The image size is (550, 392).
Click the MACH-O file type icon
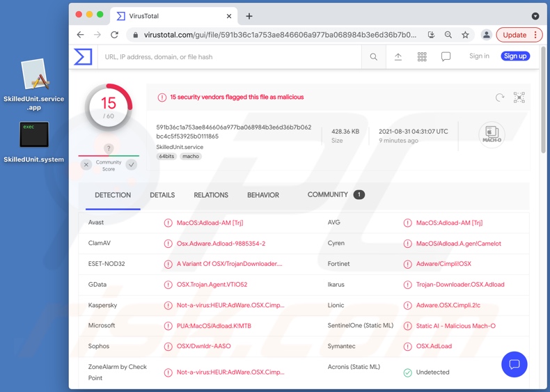(x=492, y=135)
